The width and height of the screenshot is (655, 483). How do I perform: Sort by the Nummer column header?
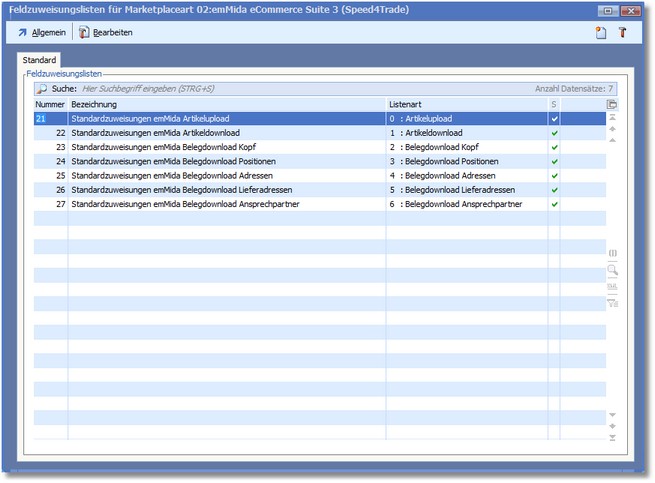[x=50, y=104]
